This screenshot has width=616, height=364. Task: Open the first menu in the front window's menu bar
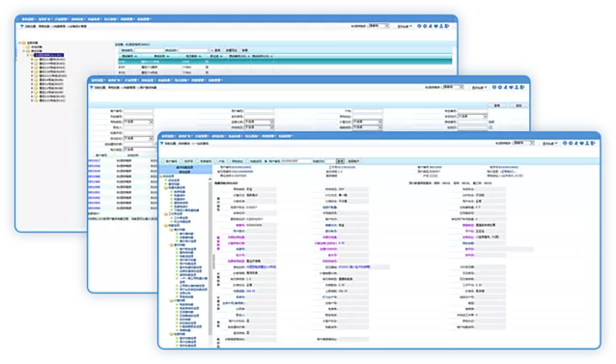[x=169, y=136]
